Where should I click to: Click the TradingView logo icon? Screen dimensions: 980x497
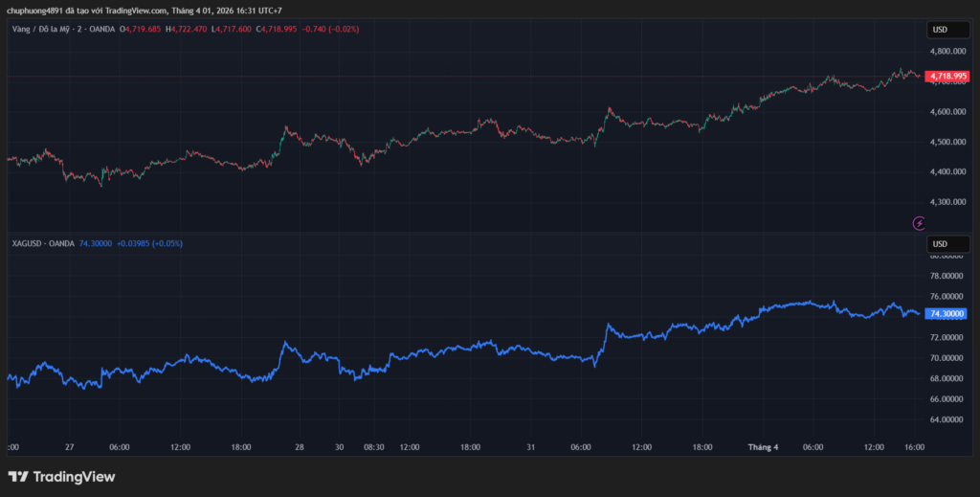17,476
